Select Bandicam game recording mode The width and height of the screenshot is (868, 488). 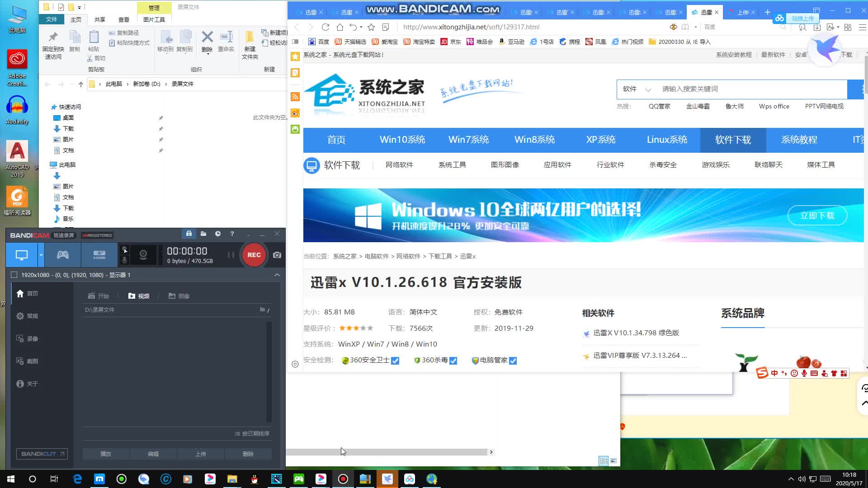click(x=63, y=255)
